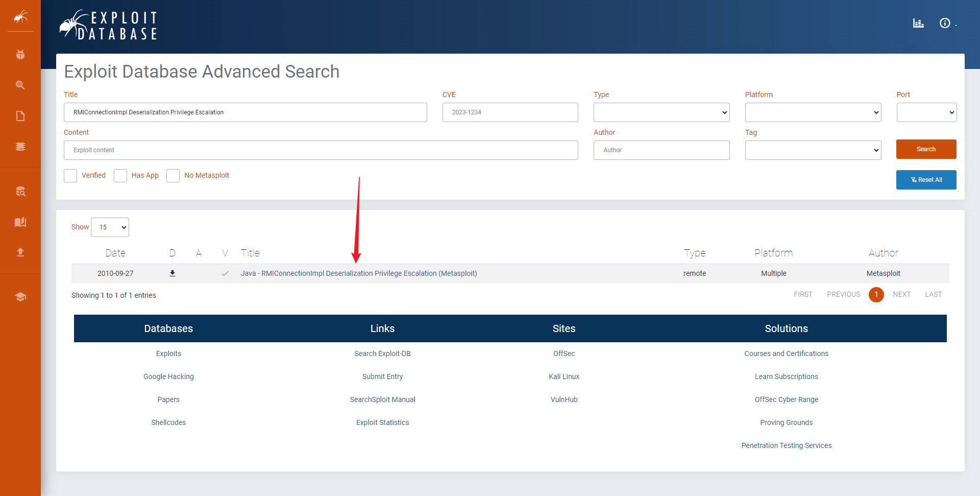The width and height of the screenshot is (980, 496).
Task: Open Learn Subscriptions link
Action: click(x=786, y=376)
